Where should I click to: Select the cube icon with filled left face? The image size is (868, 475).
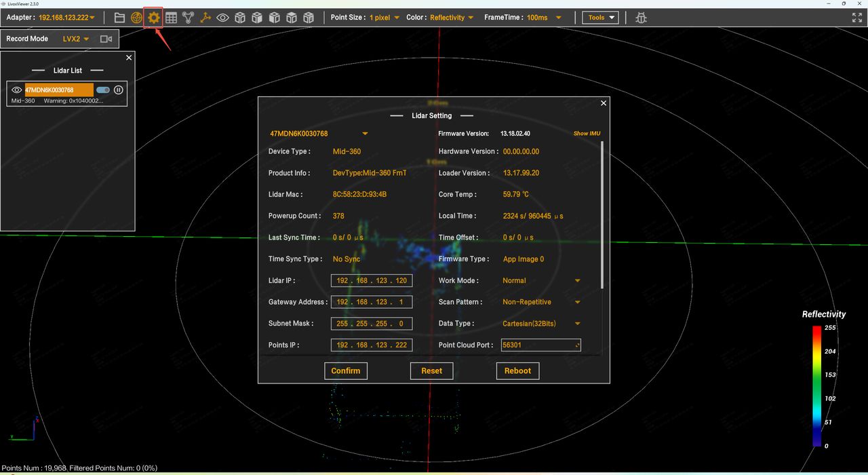(274, 18)
